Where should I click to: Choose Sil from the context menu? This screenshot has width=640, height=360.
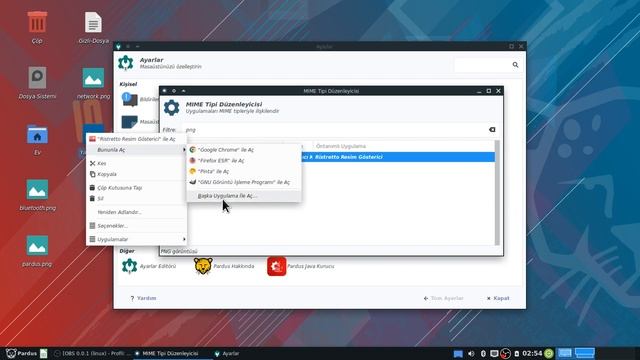pos(136,199)
